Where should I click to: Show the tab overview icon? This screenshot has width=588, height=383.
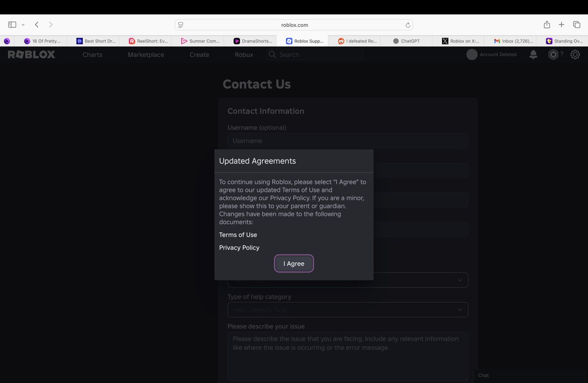[576, 25]
